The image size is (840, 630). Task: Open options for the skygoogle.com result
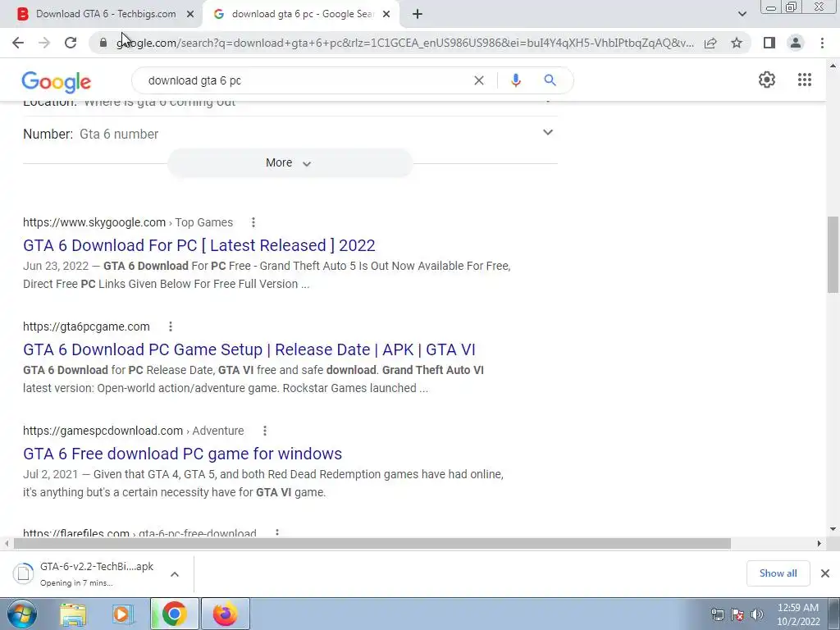point(253,222)
